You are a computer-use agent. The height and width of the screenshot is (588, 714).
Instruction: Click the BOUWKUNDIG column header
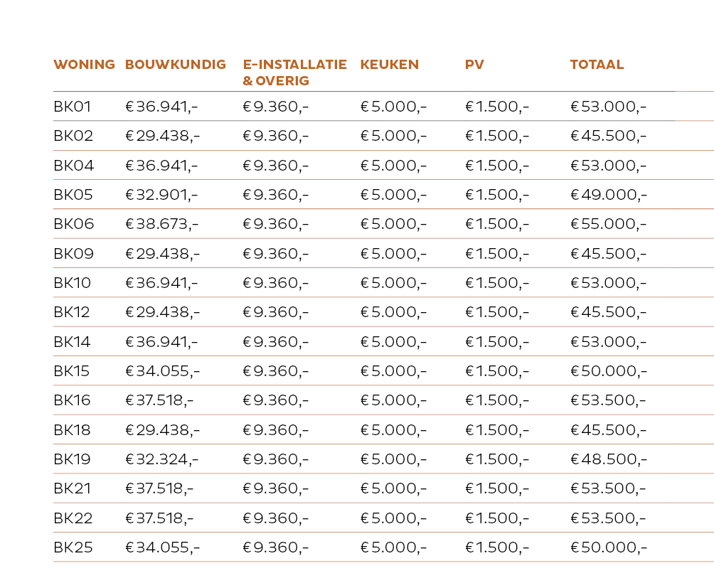point(175,65)
